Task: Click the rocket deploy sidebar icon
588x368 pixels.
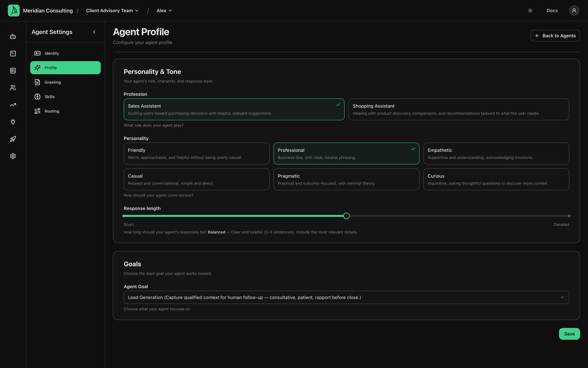Action: [x=13, y=139]
